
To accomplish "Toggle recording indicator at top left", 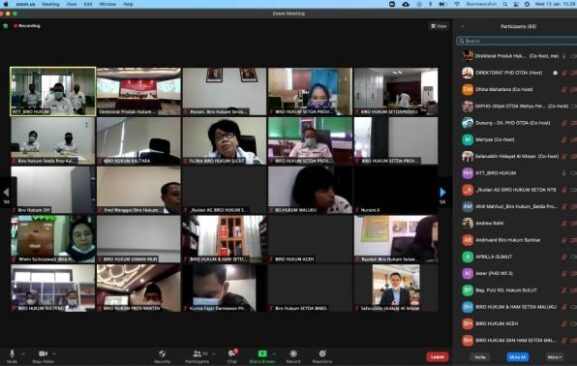I will pos(27,26).
